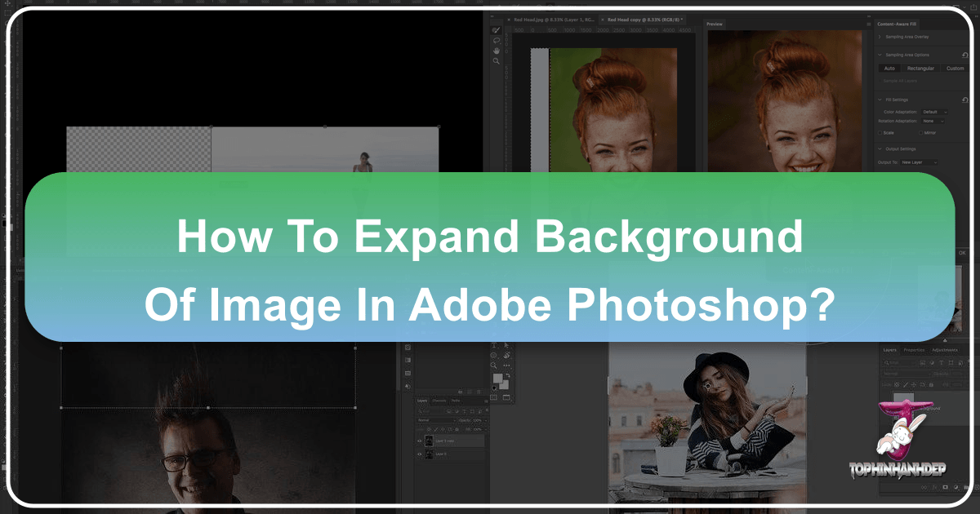
Task: Click the reset icon for Sampling Area Options
Action: [964, 55]
